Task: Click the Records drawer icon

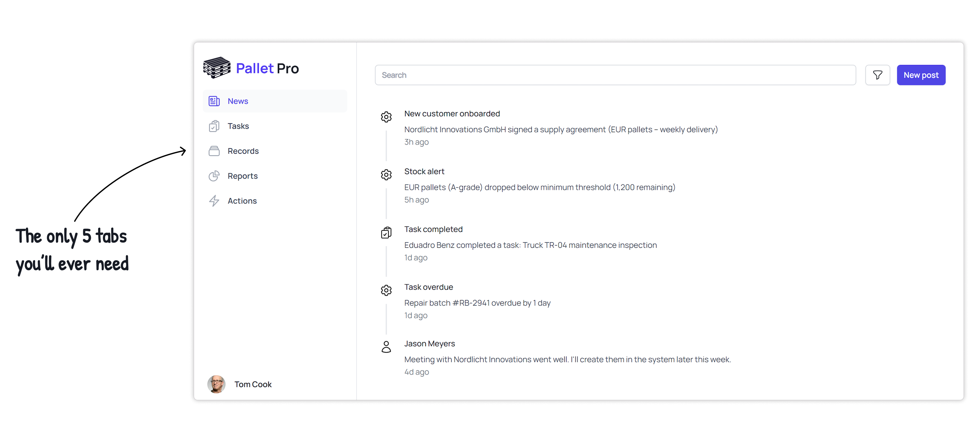Action: point(214,151)
